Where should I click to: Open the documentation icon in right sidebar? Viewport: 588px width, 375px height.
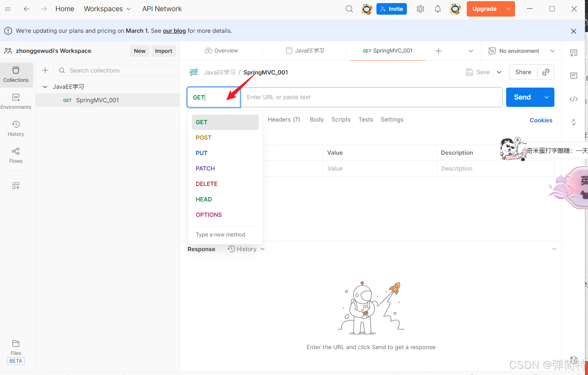[x=574, y=53]
